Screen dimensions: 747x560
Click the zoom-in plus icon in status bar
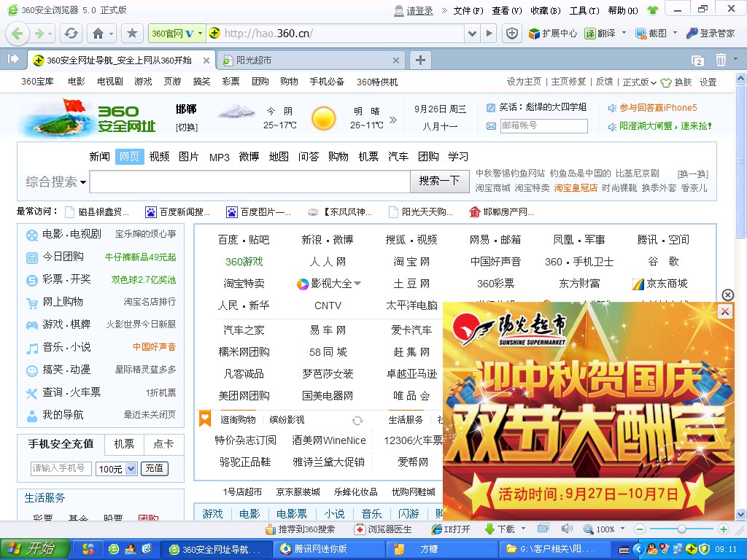[723, 529]
